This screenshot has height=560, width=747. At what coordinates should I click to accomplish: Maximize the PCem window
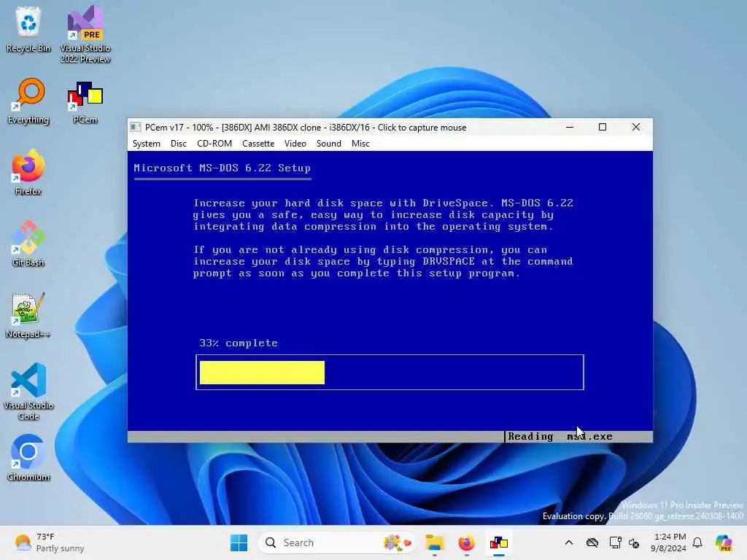click(603, 127)
